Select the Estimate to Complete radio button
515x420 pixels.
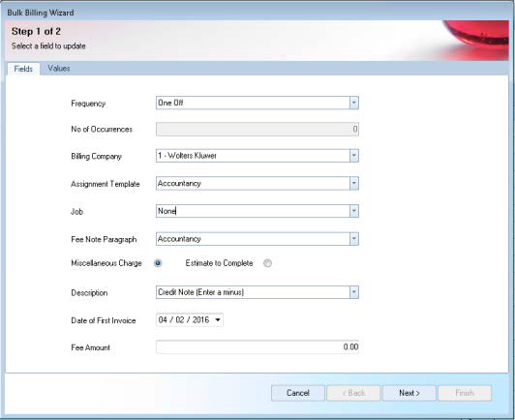267,263
